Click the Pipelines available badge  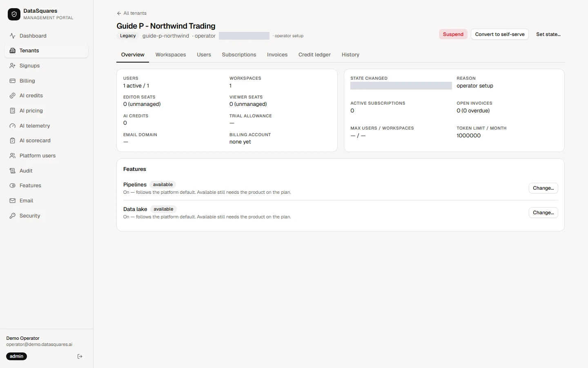pos(163,185)
